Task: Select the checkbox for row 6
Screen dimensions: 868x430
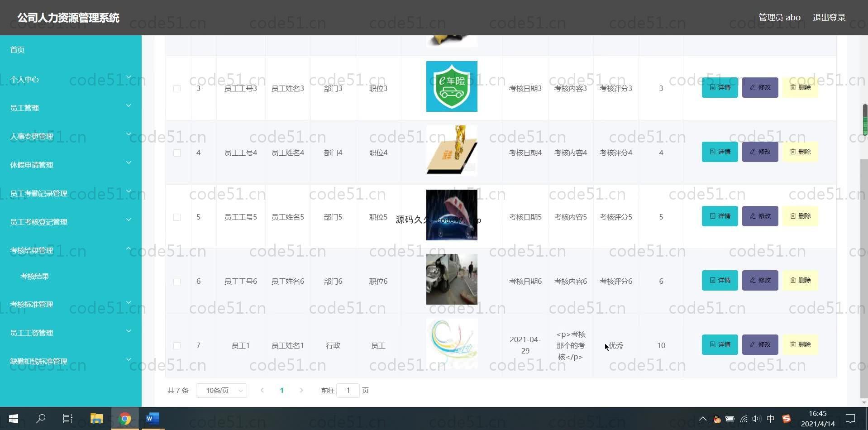Action: [x=177, y=282]
